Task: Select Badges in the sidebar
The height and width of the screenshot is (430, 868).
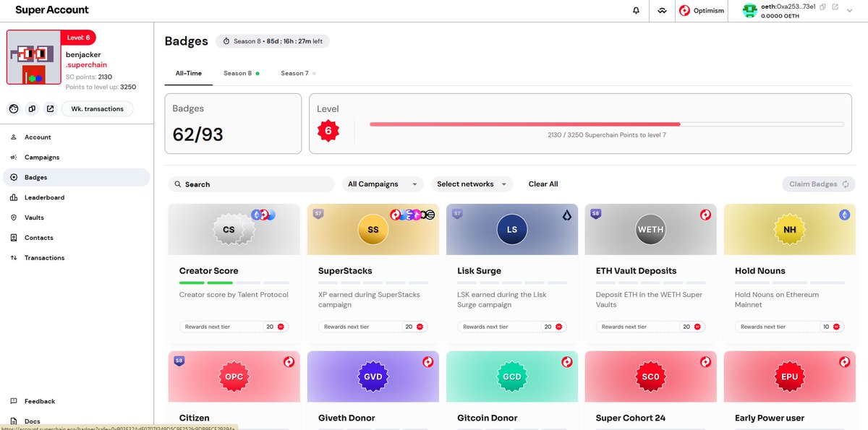Action: (x=76, y=177)
